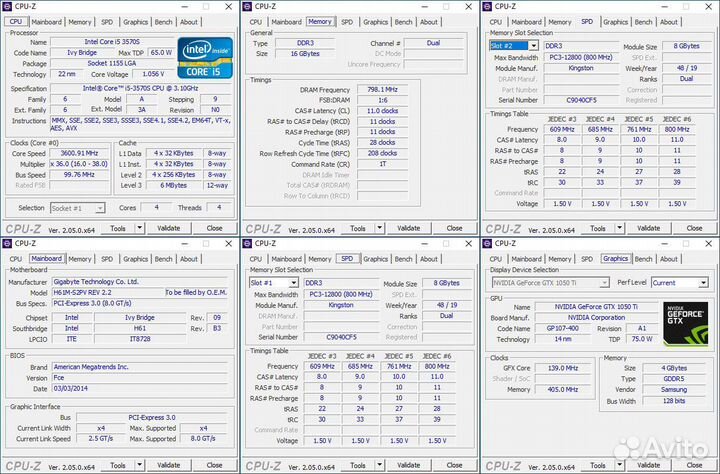Screen dimensions: 720x474
Task: Click the GPU code name GP107-400 value
Action: point(563,328)
